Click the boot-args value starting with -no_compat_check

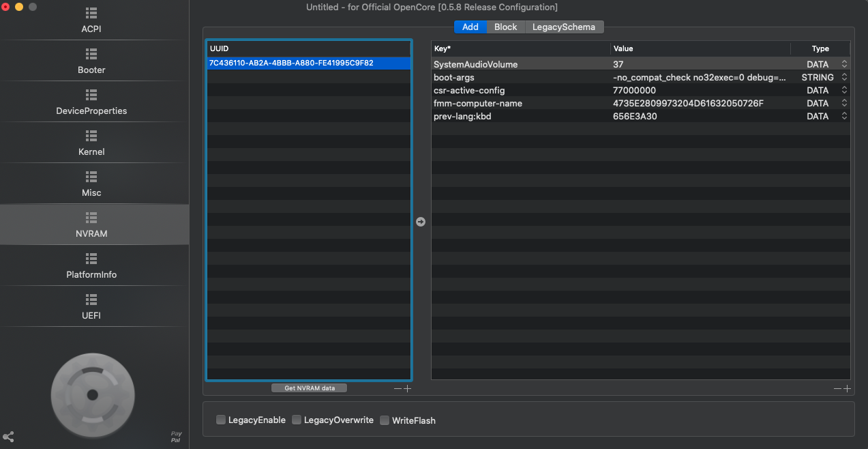coord(700,77)
